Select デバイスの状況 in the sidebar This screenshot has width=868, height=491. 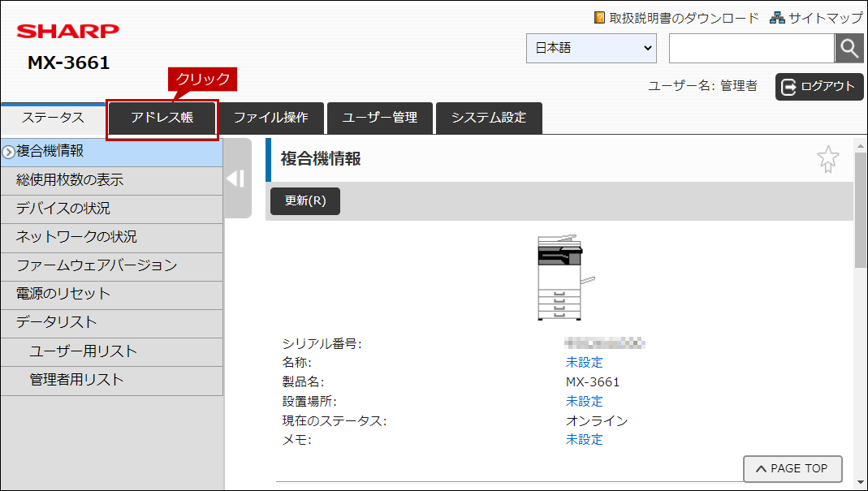(x=112, y=209)
